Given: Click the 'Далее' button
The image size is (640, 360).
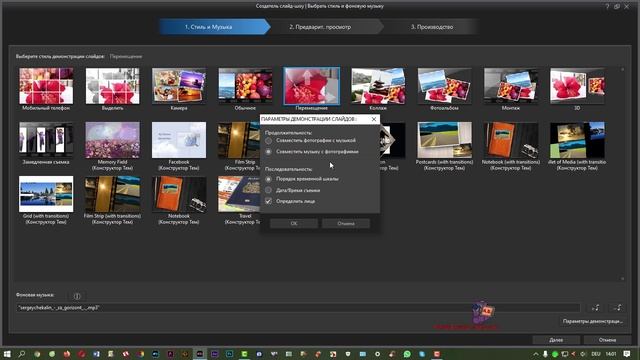Looking at the screenshot, I should (x=556, y=340).
